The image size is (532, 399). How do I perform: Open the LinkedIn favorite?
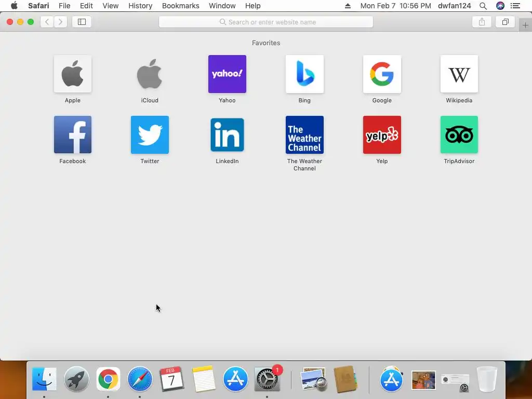point(227,135)
